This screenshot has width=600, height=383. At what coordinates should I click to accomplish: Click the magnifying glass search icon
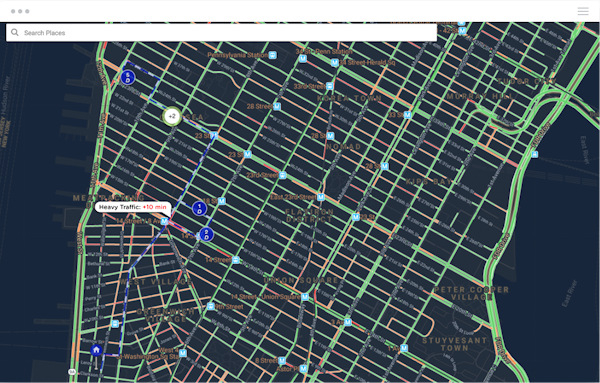[x=15, y=33]
